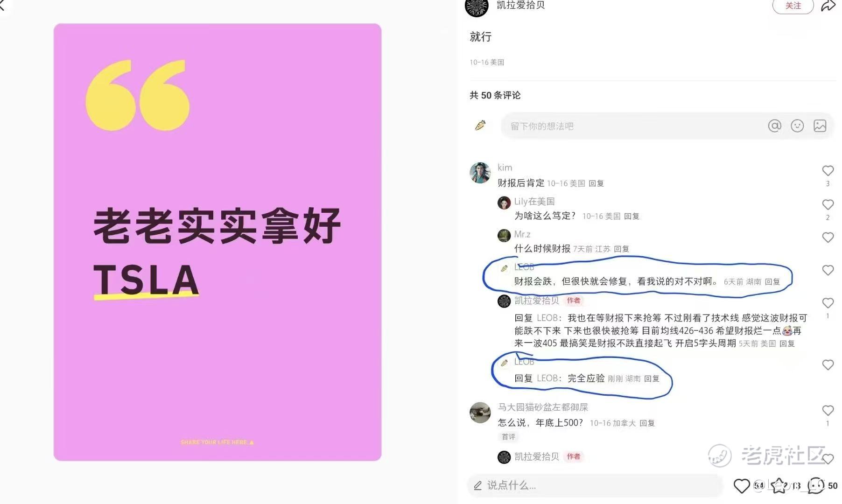Open comments via bottom bar bubble icon

816,486
